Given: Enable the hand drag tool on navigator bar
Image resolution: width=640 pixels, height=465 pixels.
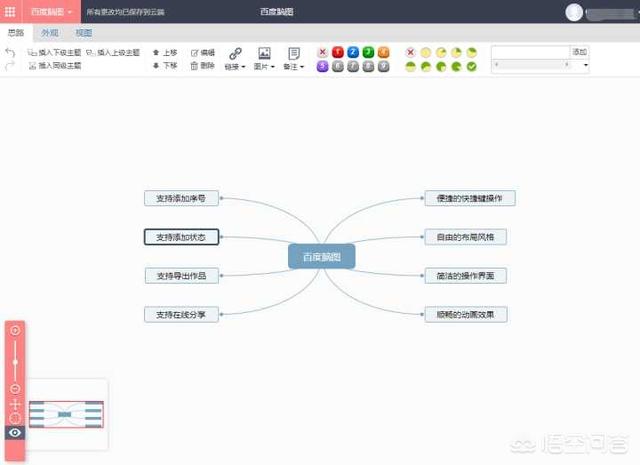Looking at the screenshot, I should point(15,405).
